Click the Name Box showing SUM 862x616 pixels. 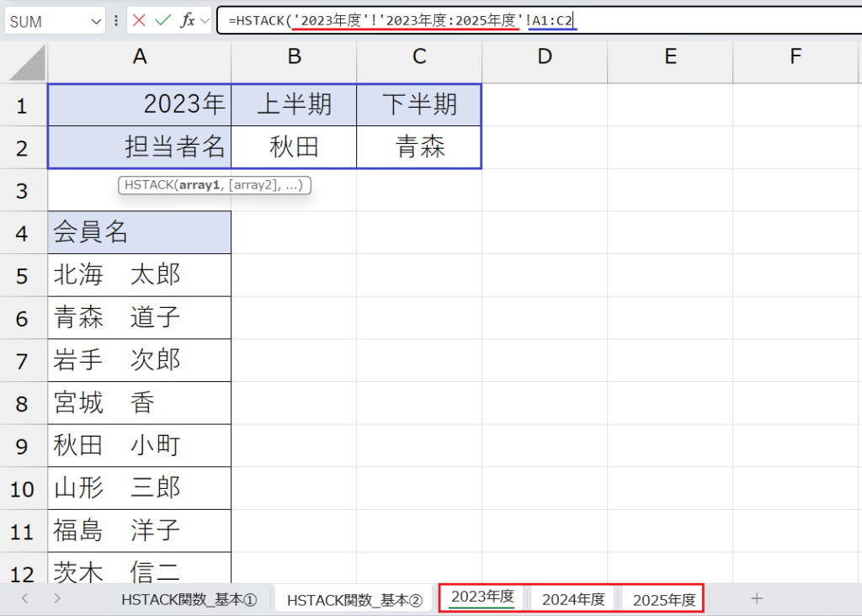pos(46,21)
